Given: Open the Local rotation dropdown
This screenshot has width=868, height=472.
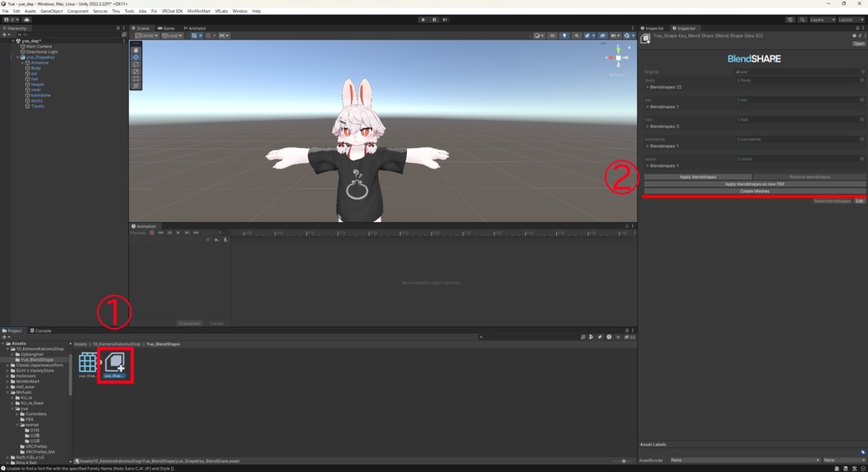Looking at the screenshot, I should click(172, 36).
